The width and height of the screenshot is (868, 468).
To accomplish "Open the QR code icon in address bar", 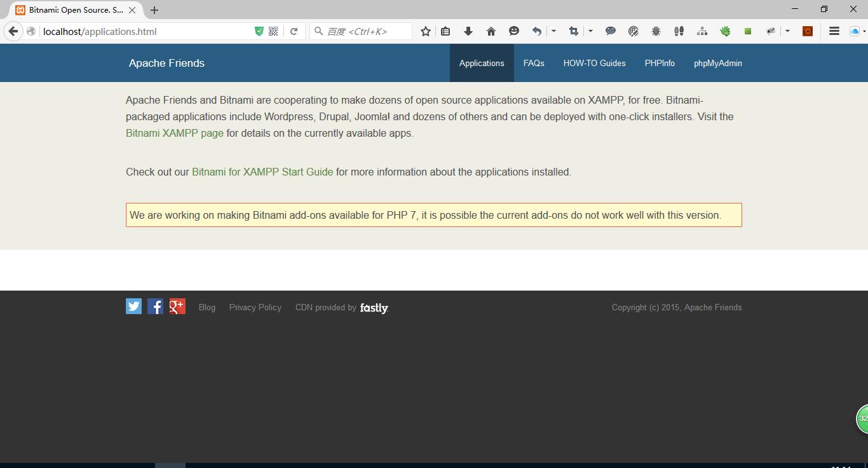I will coord(273,31).
